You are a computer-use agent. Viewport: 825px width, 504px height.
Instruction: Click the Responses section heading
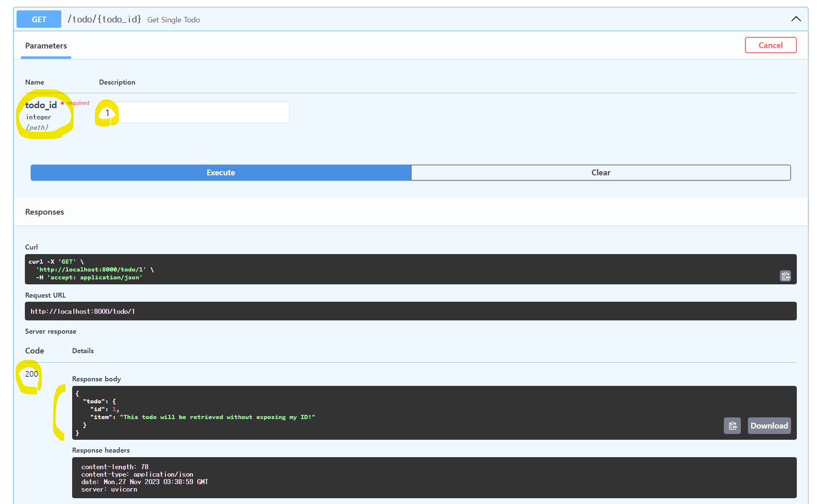(x=45, y=212)
